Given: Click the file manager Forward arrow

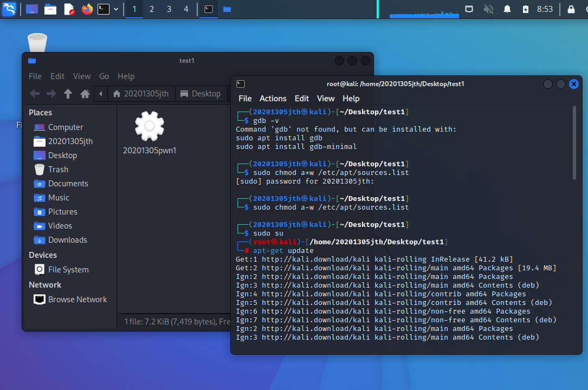Looking at the screenshot, I should [51, 94].
